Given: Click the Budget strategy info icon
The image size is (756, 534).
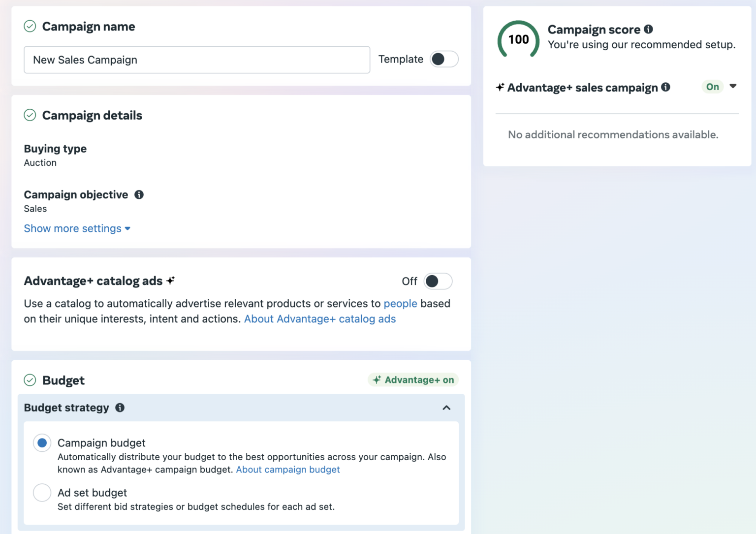Looking at the screenshot, I should tap(120, 408).
